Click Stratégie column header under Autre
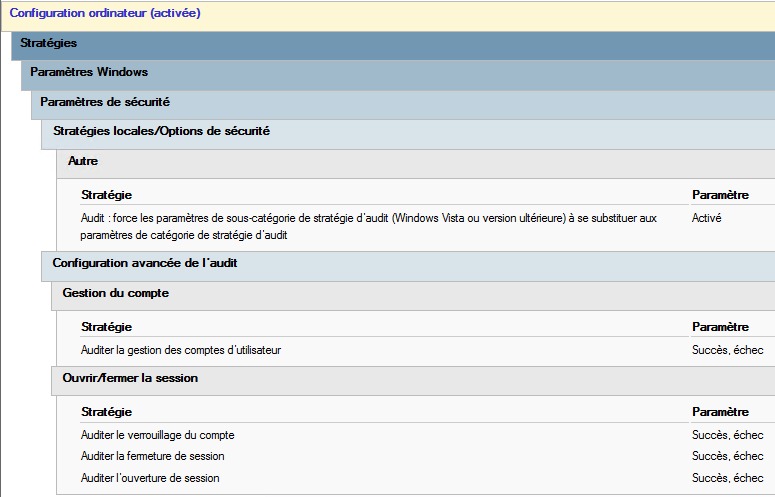 pyautogui.click(x=106, y=195)
